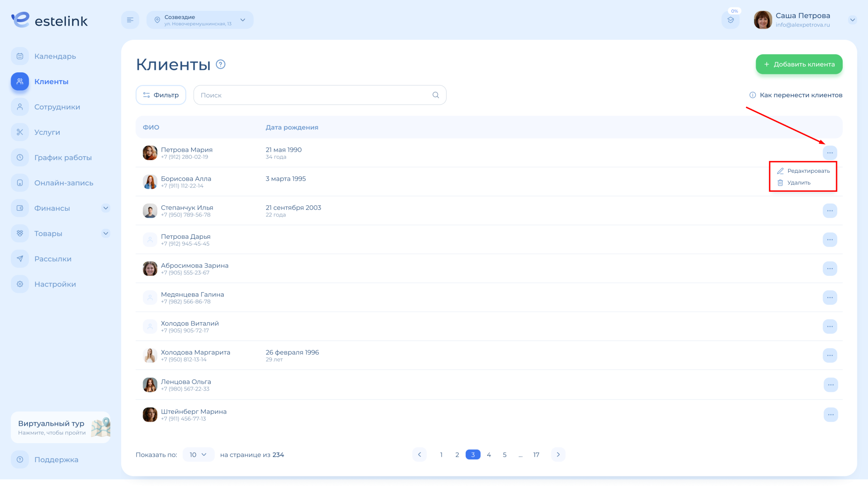
Task: Go to page 17
Action: pos(536,455)
